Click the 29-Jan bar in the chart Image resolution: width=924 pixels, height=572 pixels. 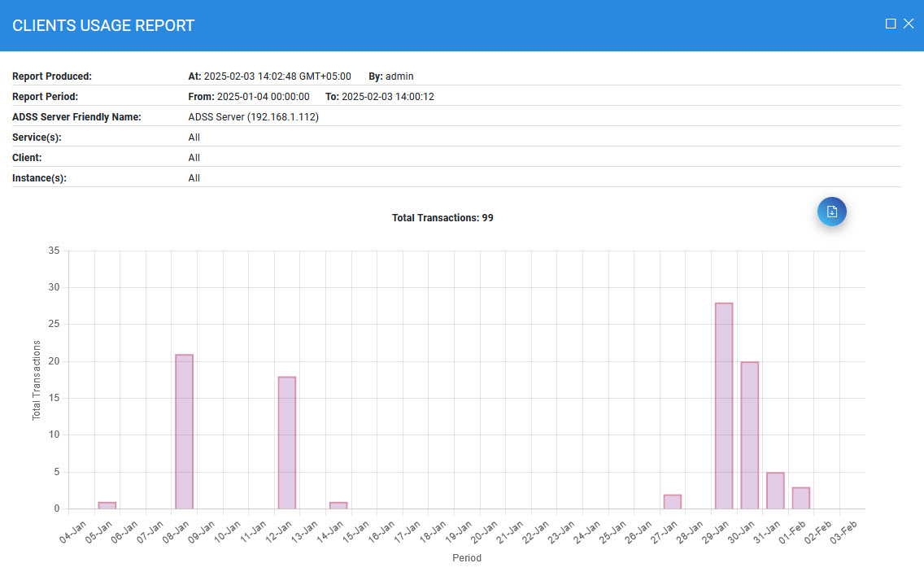pos(724,405)
